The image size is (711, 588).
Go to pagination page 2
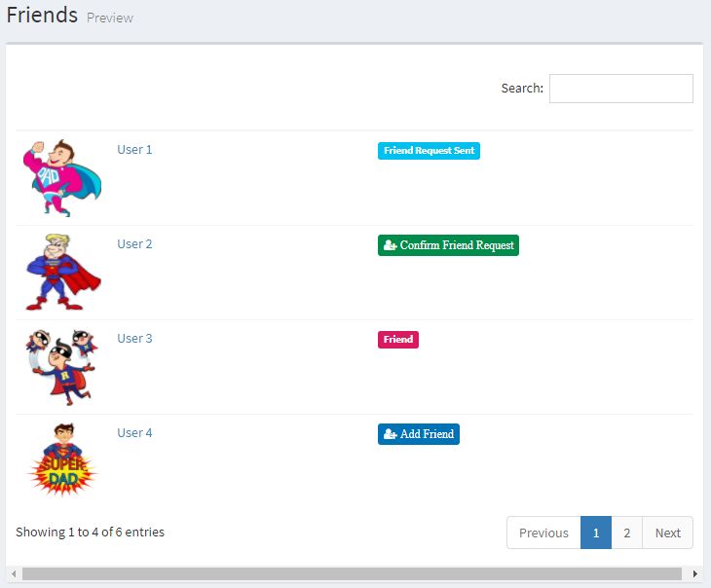click(x=626, y=533)
